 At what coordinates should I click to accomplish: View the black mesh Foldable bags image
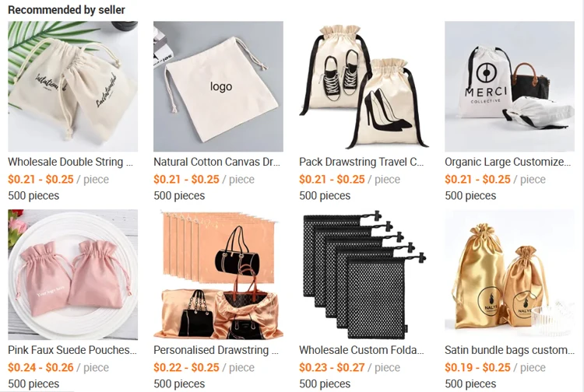click(364, 275)
